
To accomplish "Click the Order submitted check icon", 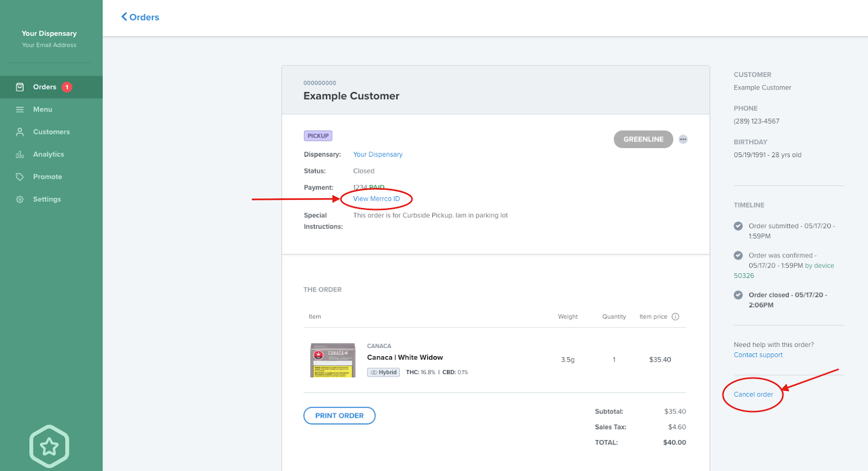I will (738, 226).
